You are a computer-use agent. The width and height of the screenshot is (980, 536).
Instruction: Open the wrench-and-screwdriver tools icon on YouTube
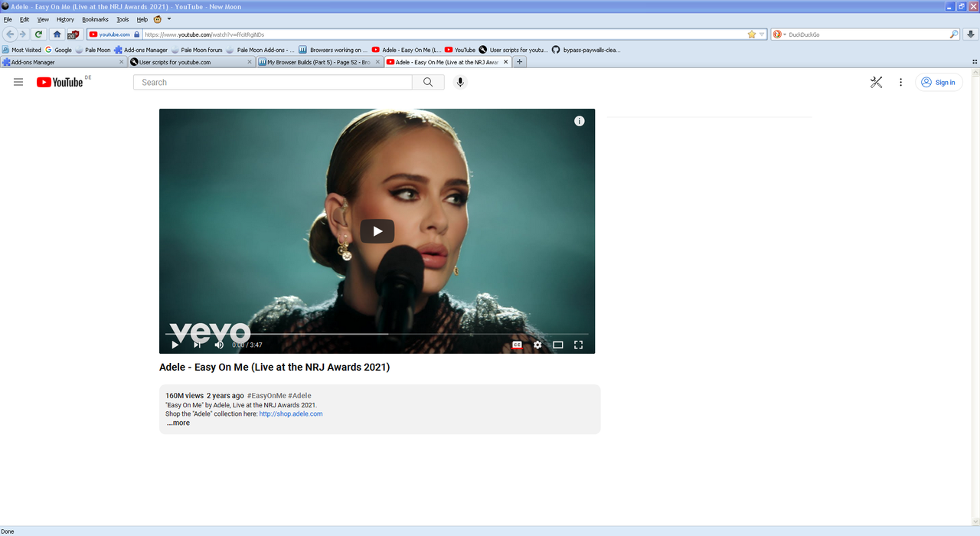click(876, 82)
